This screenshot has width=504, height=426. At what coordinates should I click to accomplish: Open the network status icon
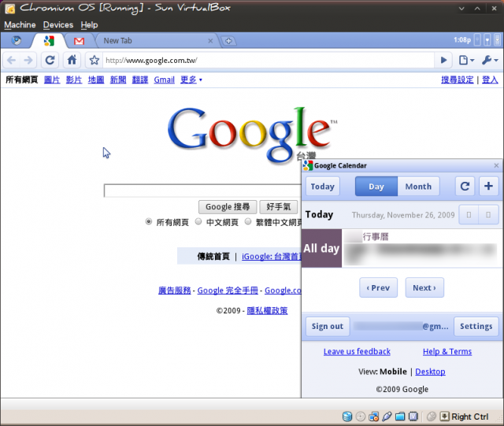click(x=478, y=40)
